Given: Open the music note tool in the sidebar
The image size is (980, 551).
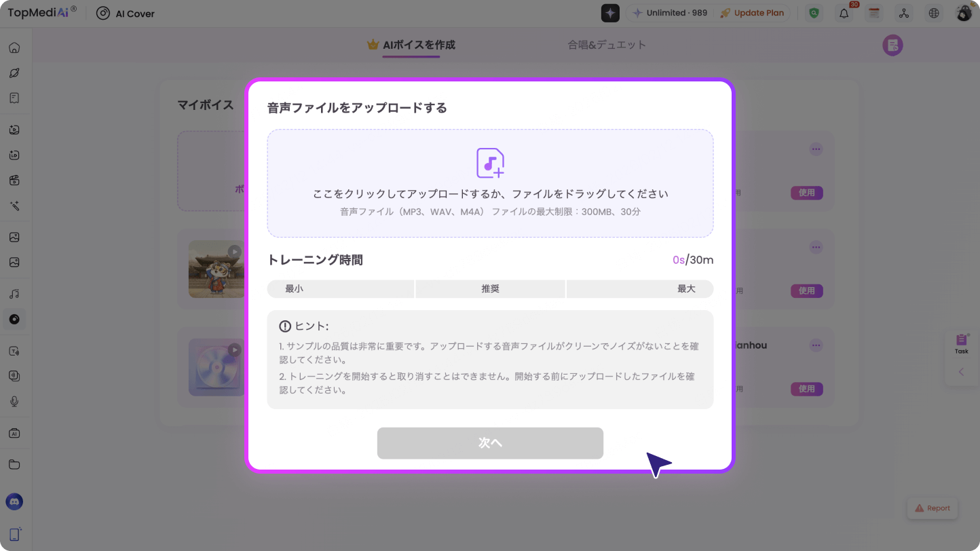Looking at the screenshot, I should pos(14,293).
